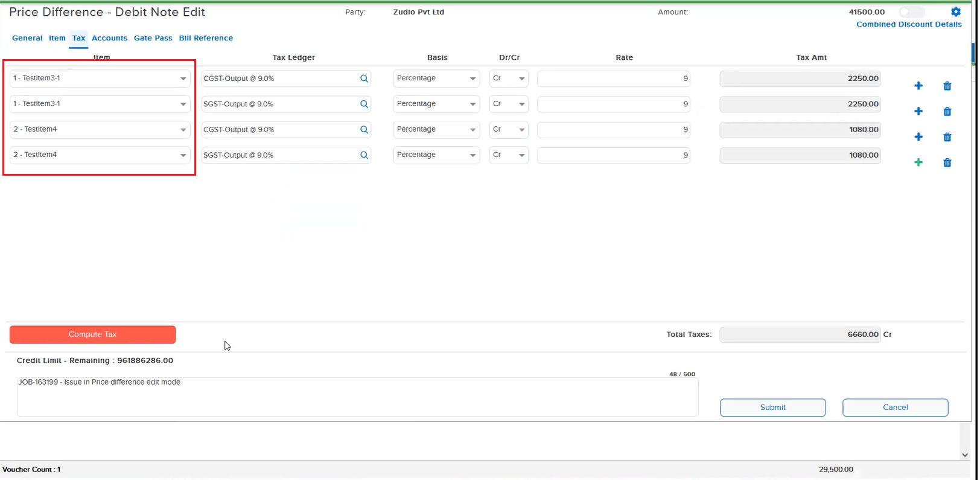Add row after 2250.00 SGST tax line

tap(918, 111)
